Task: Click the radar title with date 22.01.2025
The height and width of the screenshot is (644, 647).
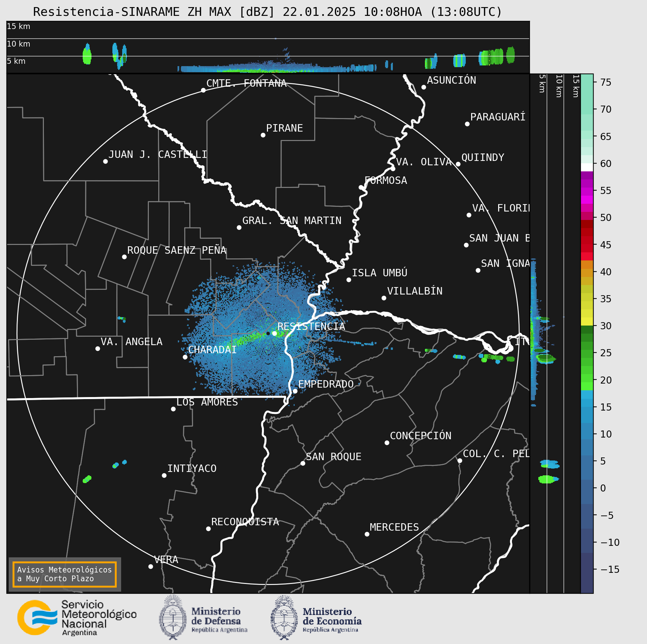Action: coord(268,12)
